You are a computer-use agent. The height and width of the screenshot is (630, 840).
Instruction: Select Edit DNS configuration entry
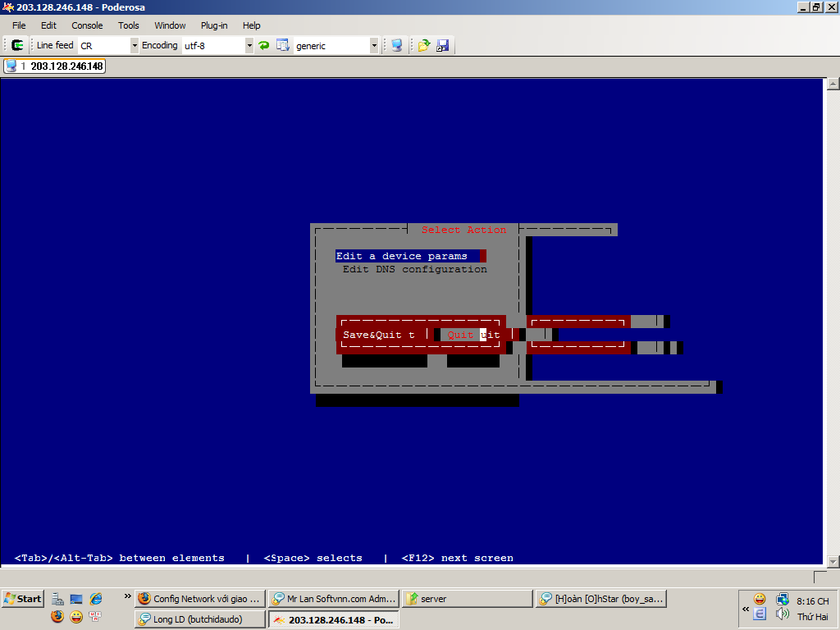tap(414, 269)
